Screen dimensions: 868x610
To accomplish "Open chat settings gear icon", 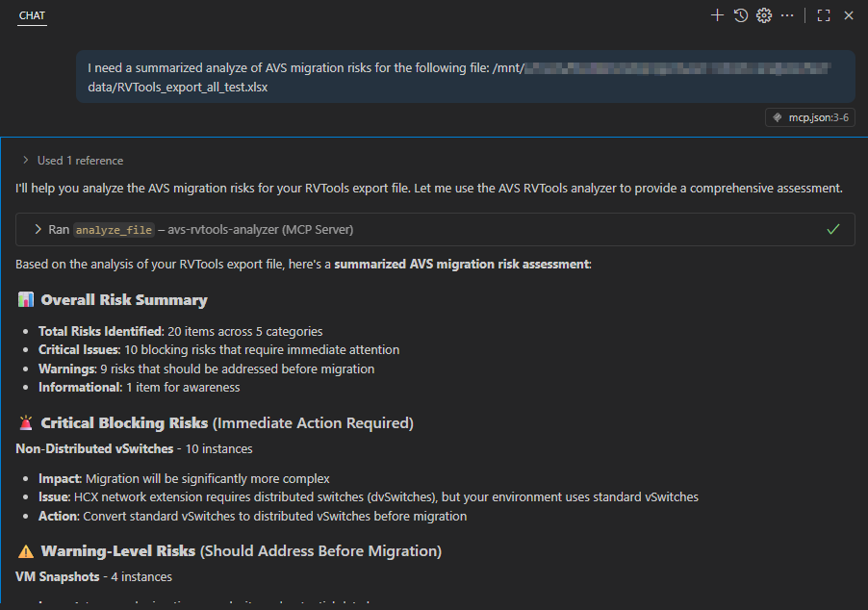I will point(764,15).
